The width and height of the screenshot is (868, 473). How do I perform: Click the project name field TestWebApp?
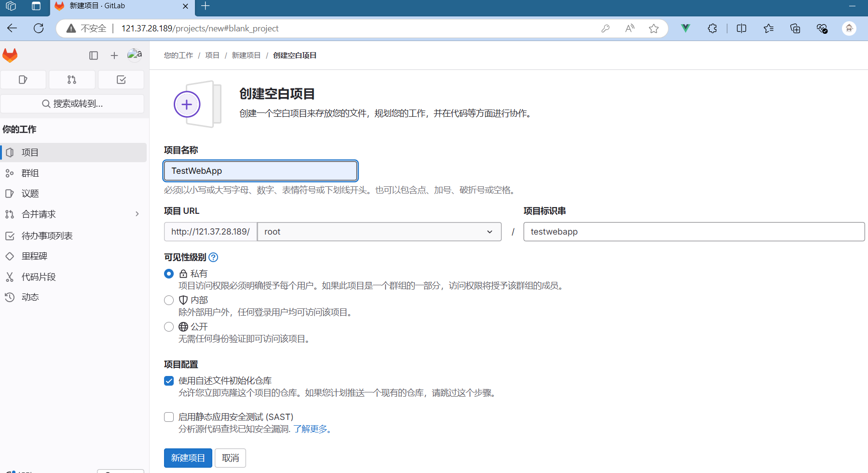click(261, 171)
